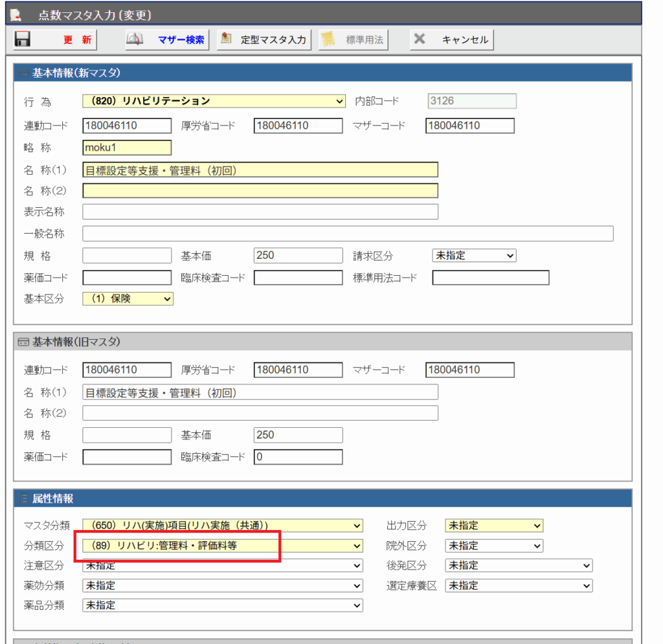The image size is (663, 644).
Task: Click the 基本情報(旧マスタ) section title
Action: point(76,342)
